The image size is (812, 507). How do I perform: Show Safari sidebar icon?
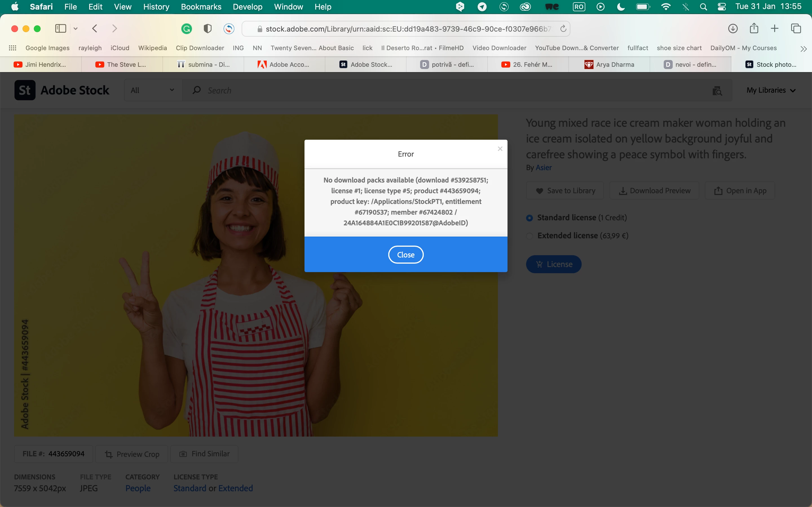coord(60,29)
